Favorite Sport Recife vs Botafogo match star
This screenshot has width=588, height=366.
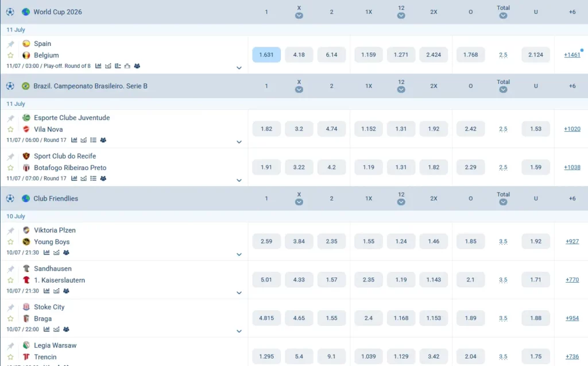pyautogui.click(x=10, y=168)
